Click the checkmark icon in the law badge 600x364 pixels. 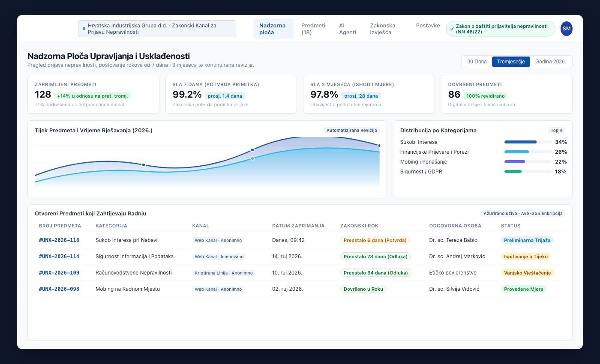pyautogui.click(x=452, y=29)
